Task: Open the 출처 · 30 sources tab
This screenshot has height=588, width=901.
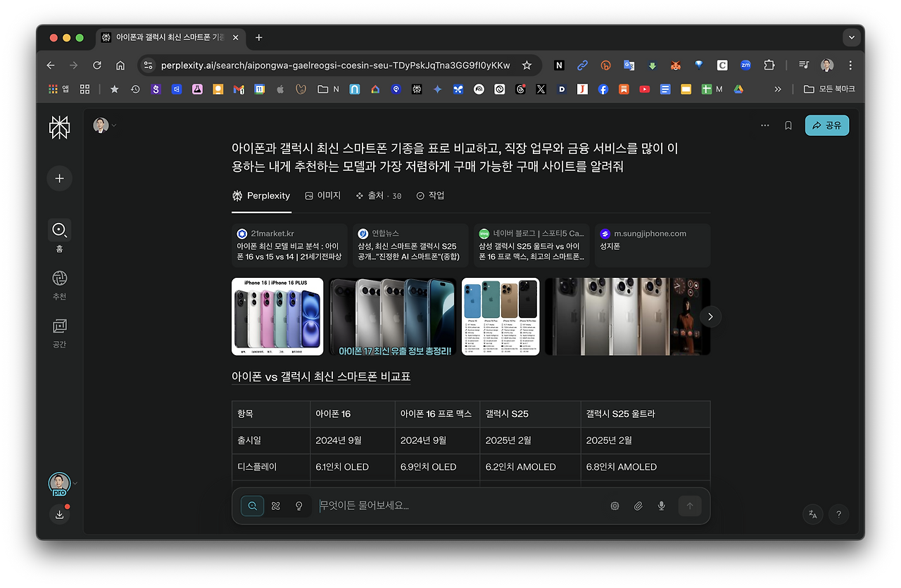Action: pos(379,196)
